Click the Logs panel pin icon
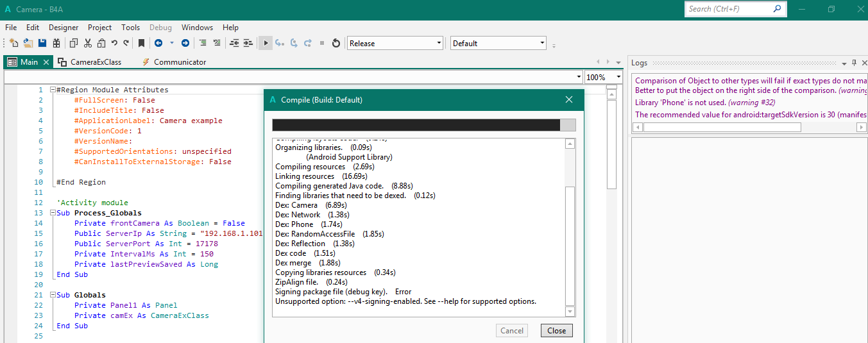The width and height of the screenshot is (868, 343). pyautogui.click(x=854, y=63)
